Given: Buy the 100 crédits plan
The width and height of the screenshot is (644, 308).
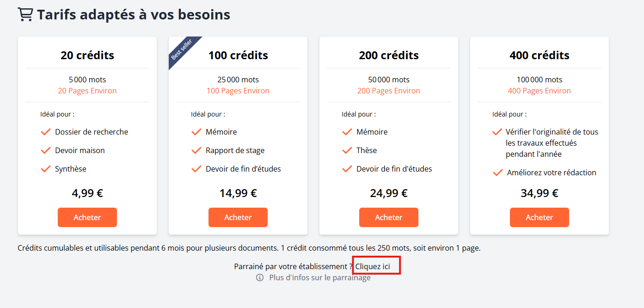Looking at the screenshot, I should tap(238, 217).
